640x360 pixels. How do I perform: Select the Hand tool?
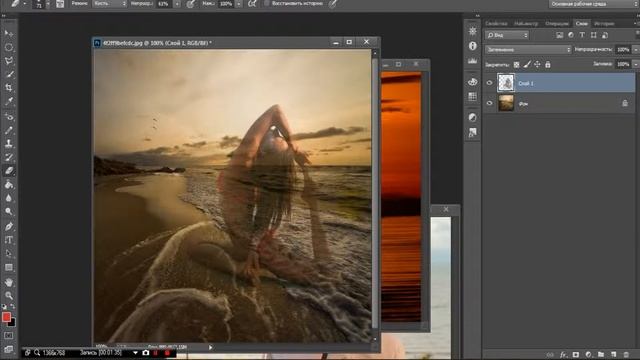pyautogui.click(x=8, y=282)
